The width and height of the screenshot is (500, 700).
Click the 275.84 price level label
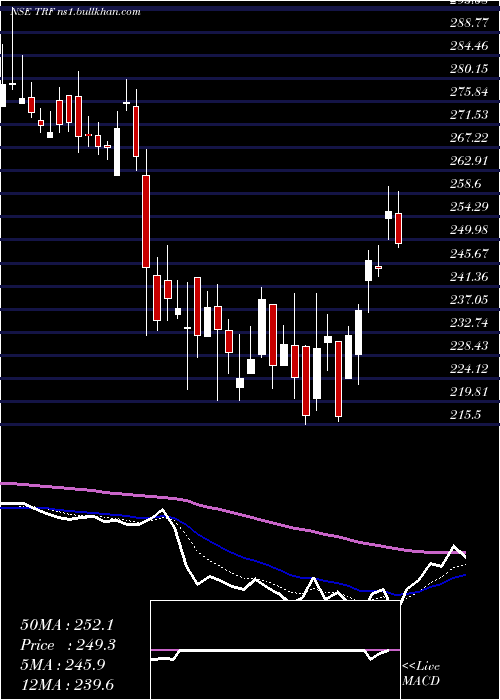[x=469, y=92]
